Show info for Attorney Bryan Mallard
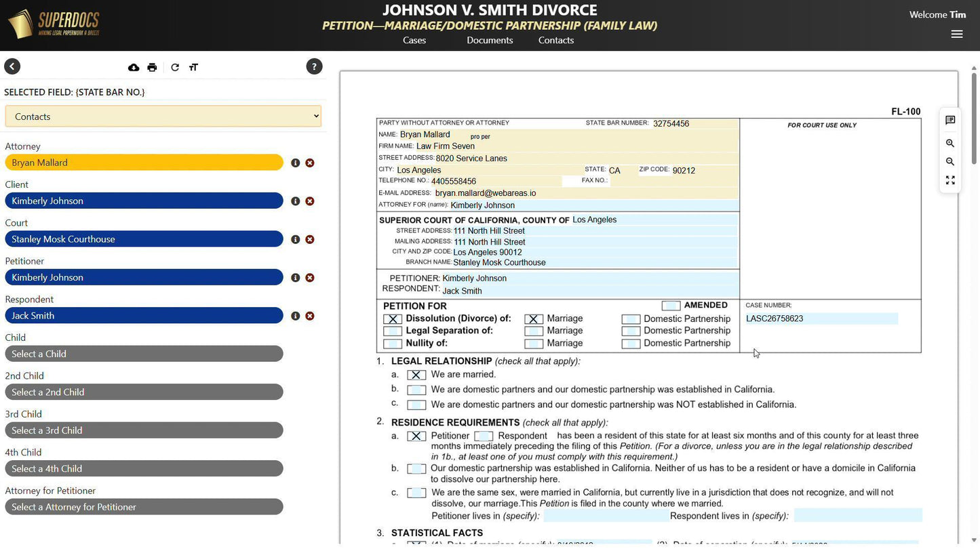 click(x=295, y=163)
